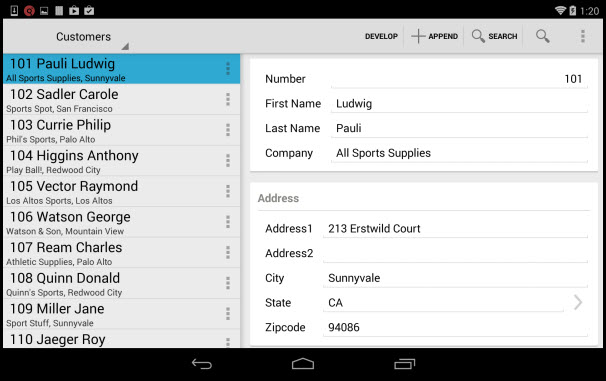This screenshot has height=381, width=606.
Task: Open options menu for 108 Quinn Donald
Action: (228, 283)
